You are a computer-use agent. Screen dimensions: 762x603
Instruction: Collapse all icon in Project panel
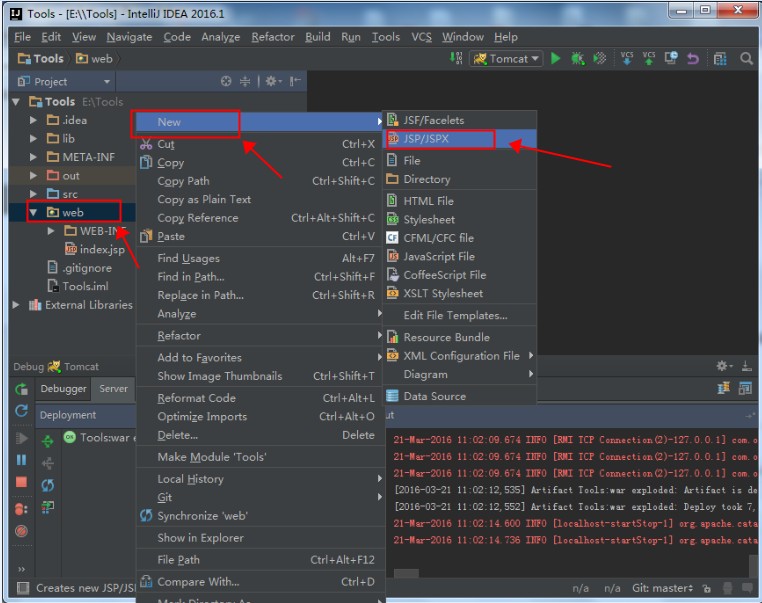[245, 81]
